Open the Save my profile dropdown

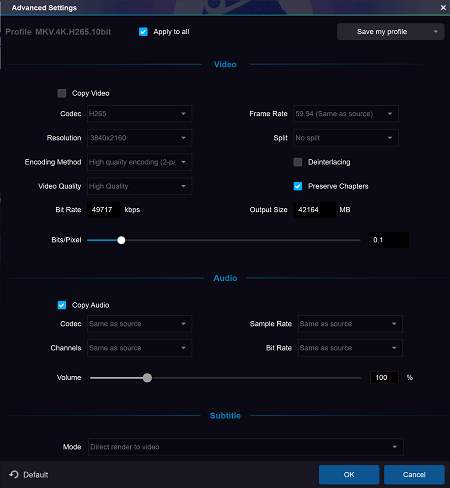[x=390, y=32]
